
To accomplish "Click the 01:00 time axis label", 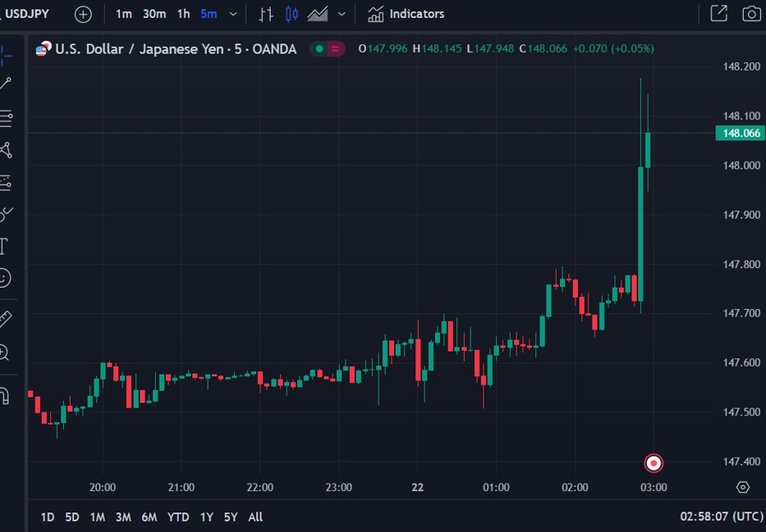I will click(x=496, y=488).
